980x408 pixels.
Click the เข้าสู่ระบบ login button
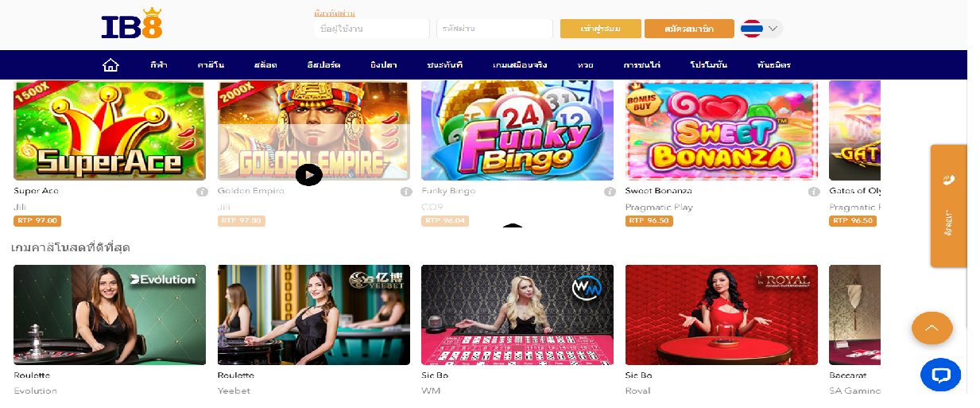point(600,29)
